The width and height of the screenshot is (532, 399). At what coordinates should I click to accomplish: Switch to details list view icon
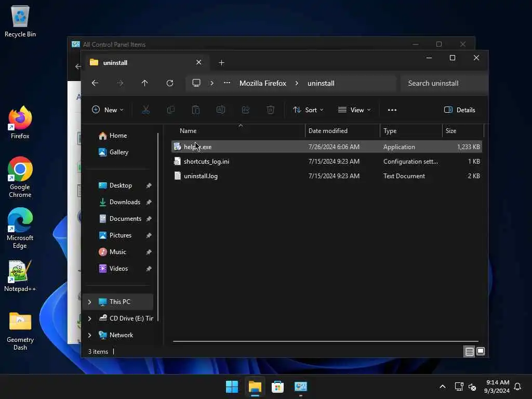coord(469,352)
